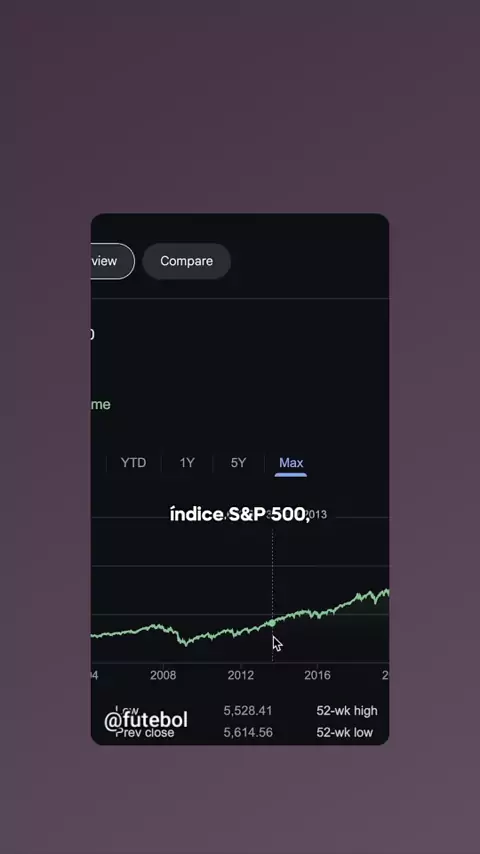Click the Compare button
480x854 pixels.
pyautogui.click(x=186, y=261)
